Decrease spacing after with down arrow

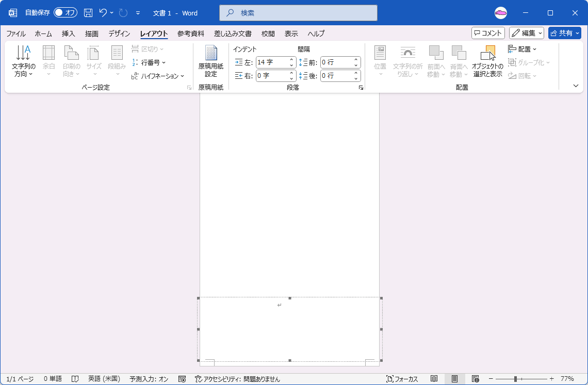356,79
